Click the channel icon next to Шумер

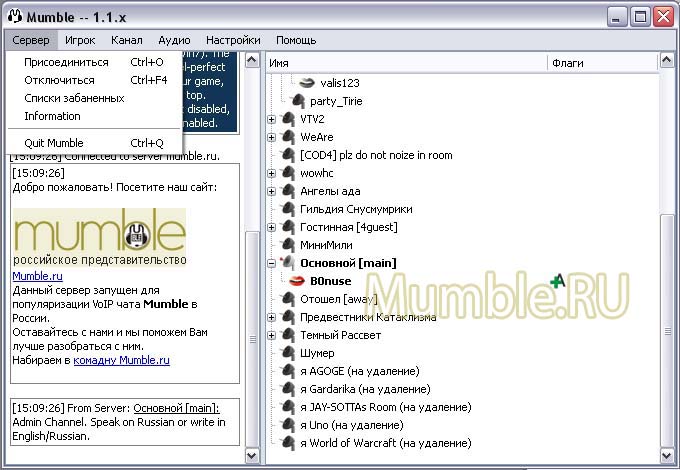pos(288,353)
